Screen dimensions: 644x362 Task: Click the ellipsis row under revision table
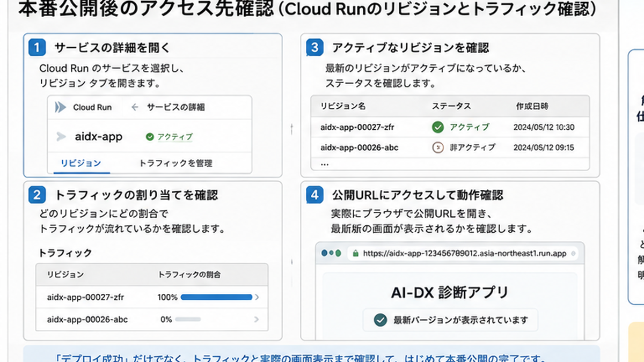[324, 165]
